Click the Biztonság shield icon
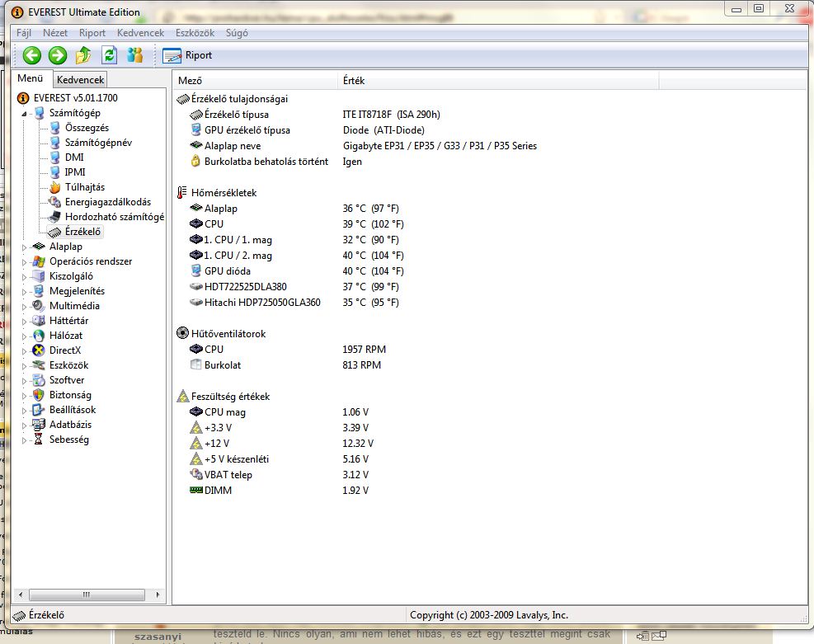 [x=39, y=395]
